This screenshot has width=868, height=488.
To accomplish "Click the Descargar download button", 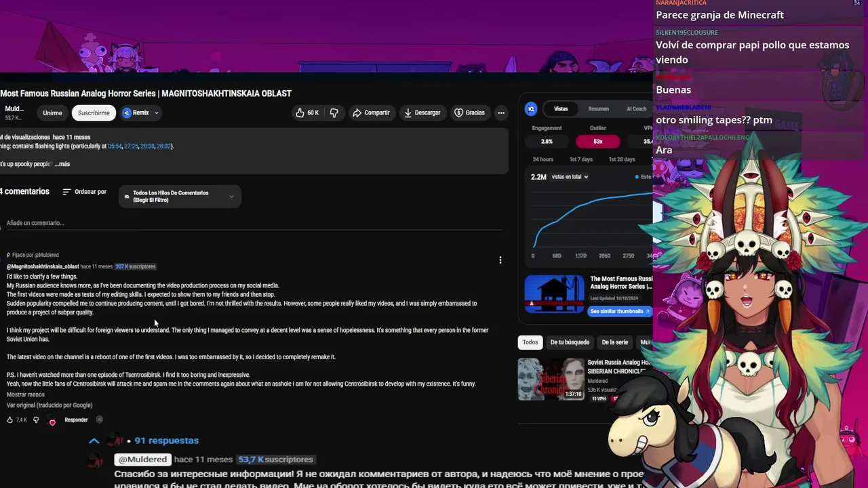I will point(422,113).
